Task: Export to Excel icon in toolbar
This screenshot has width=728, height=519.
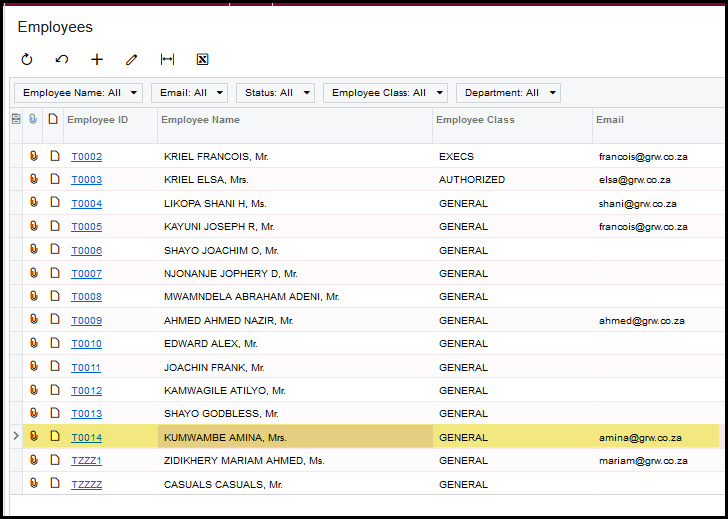Action: [x=202, y=60]
